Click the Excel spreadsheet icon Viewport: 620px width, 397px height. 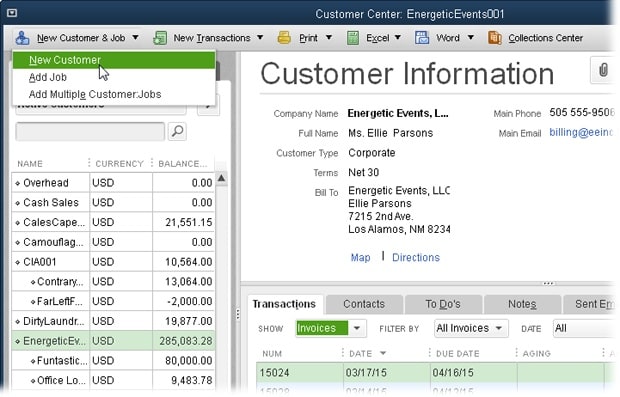click(353, 38)
